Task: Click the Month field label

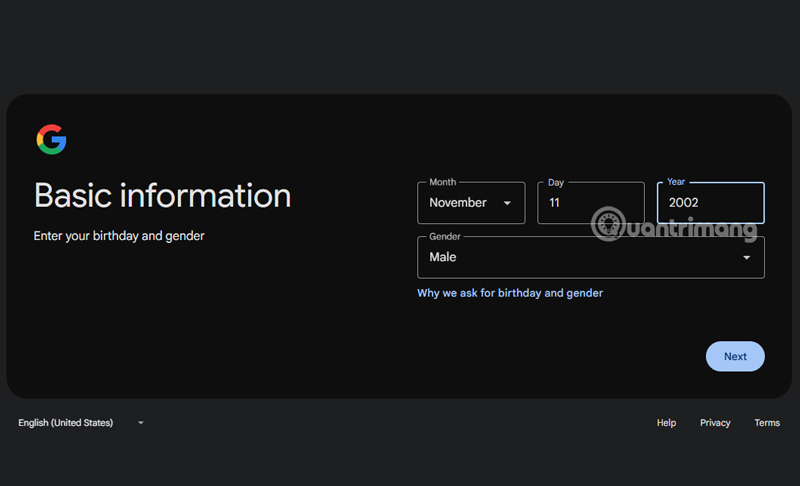Action: click(x=442, y=183)
